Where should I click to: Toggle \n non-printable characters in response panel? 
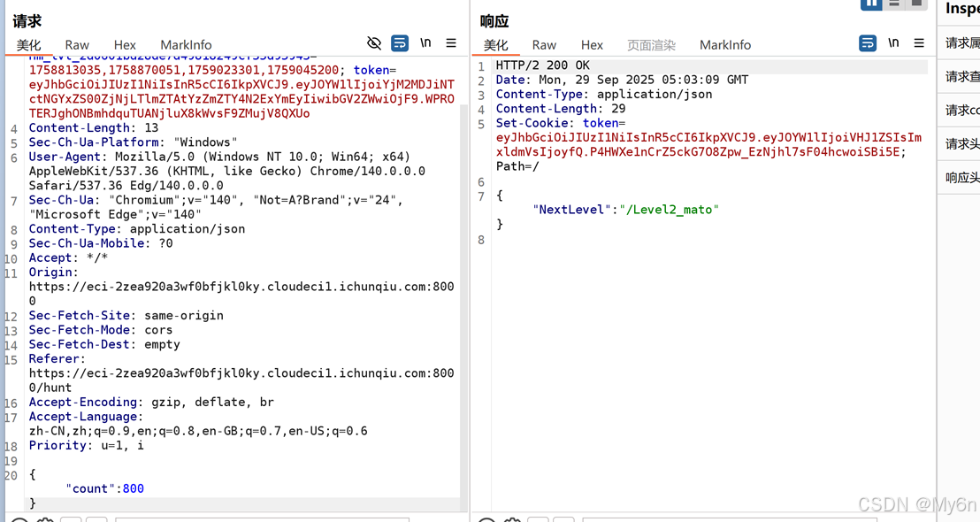[893, 43]
